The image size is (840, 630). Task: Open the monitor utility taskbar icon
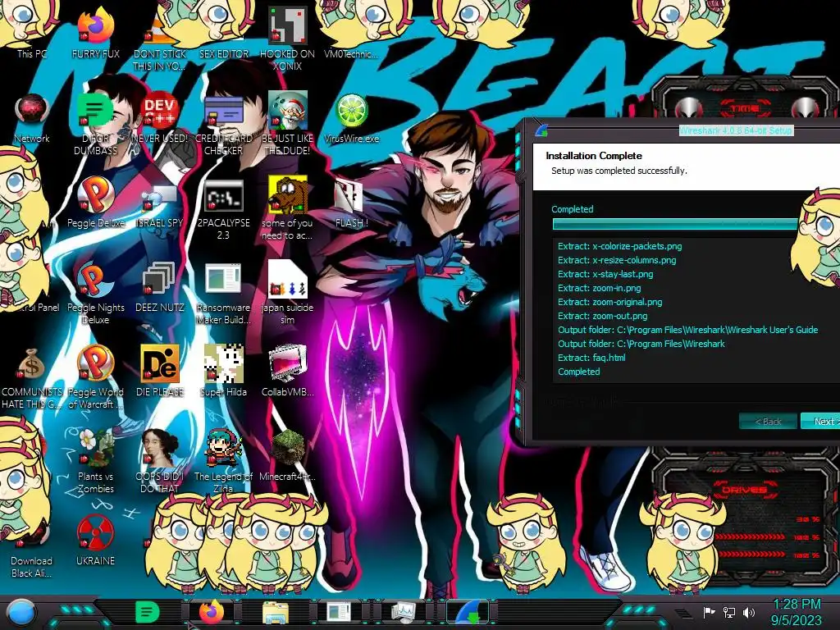[404, 612]
